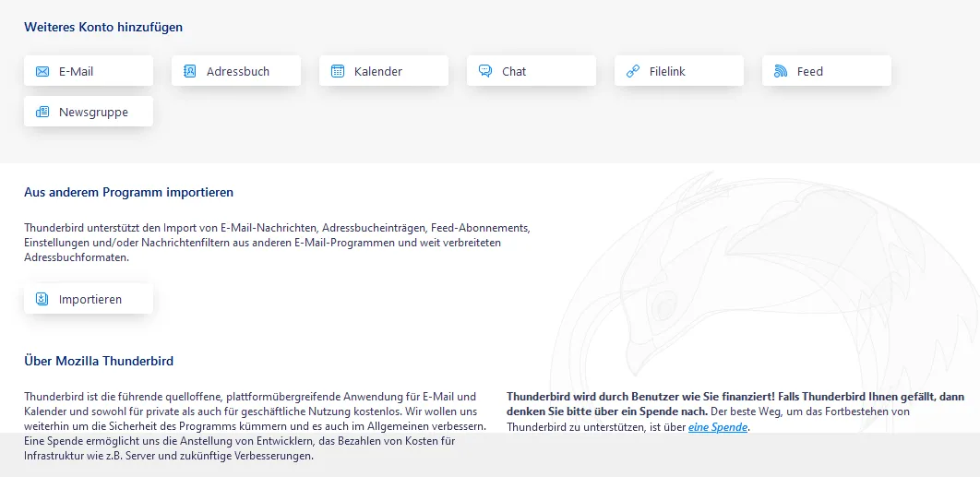This screenshot has width=980, height=477.
Task: Follow the 'eine Spende' donation link
Action: click(718, 427)
